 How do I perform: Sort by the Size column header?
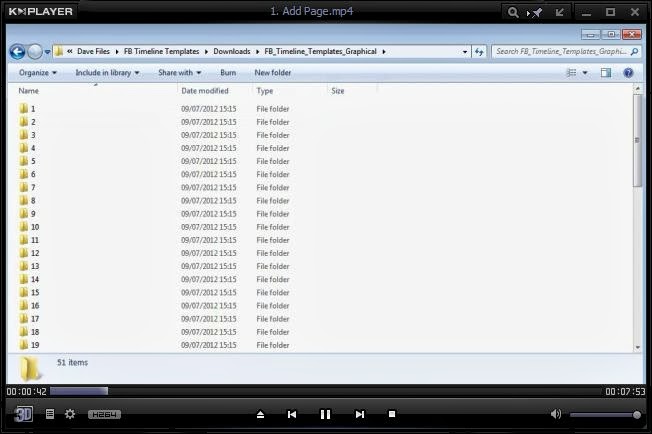coord(338,91)
